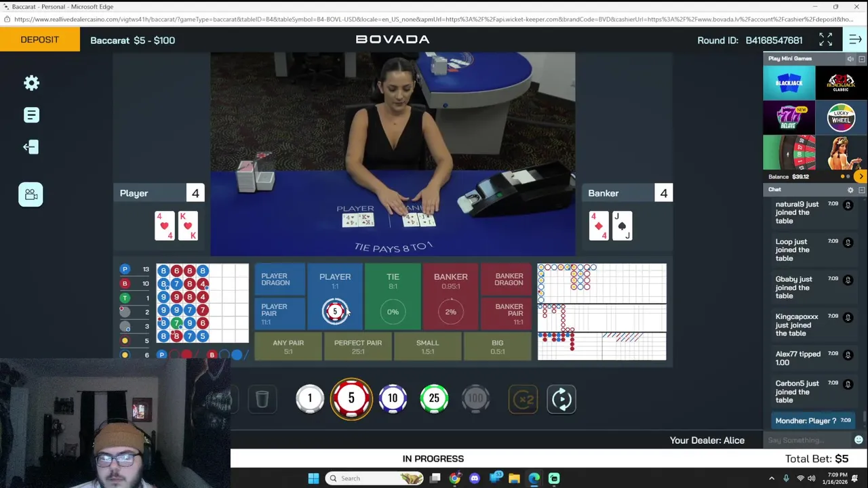
Task: Select the 1 chip
Action: click(310, 399)
